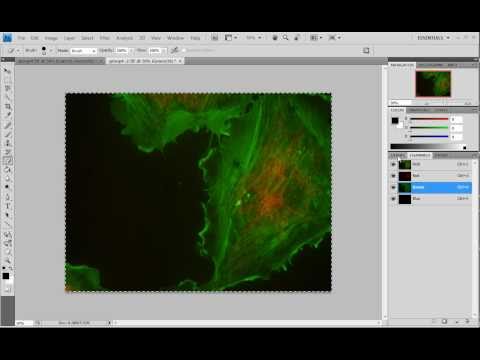The image size is (480, 360).
Task: Open the Navigator panel menu
Action: tap(474, 65)
